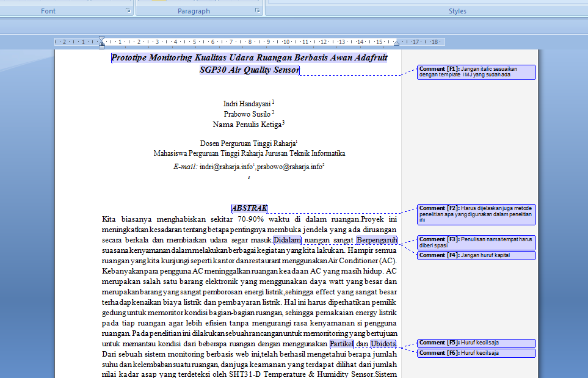Click the commented word Ubidots
The height and width of the screenshot is (378, 588).
coord(383,344)
